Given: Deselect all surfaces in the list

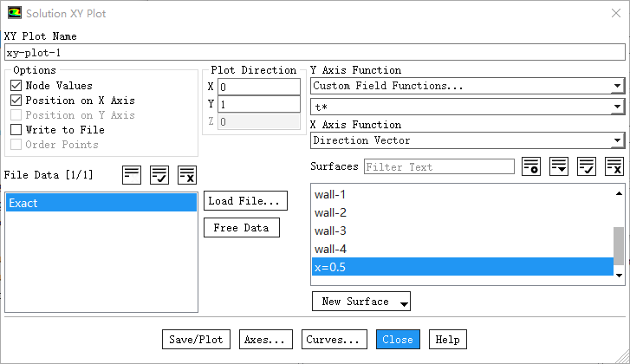Looking at the screenshot, I should 614,166.
